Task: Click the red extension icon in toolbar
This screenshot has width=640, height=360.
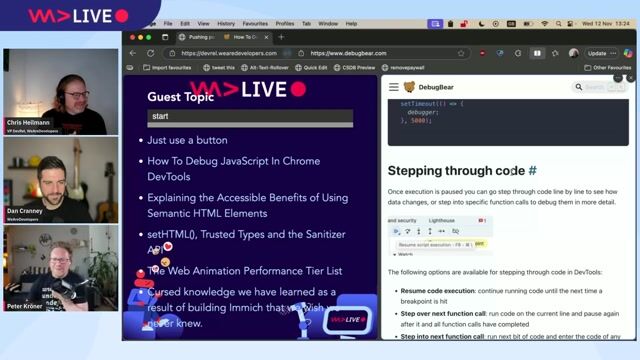Action: tap(482, 53)
